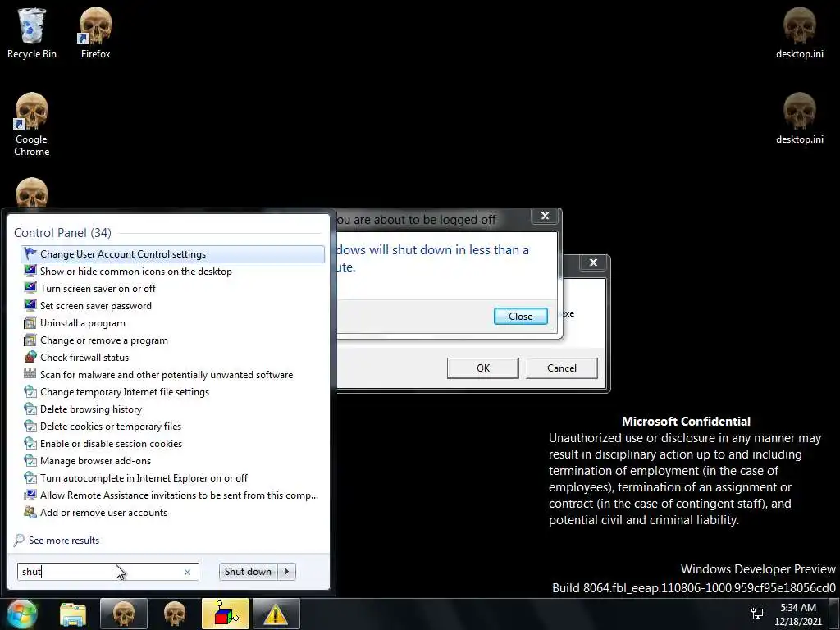Close the background dialog with X
Image resolution: width=840 pixels, height=630 pixels.
593,262
